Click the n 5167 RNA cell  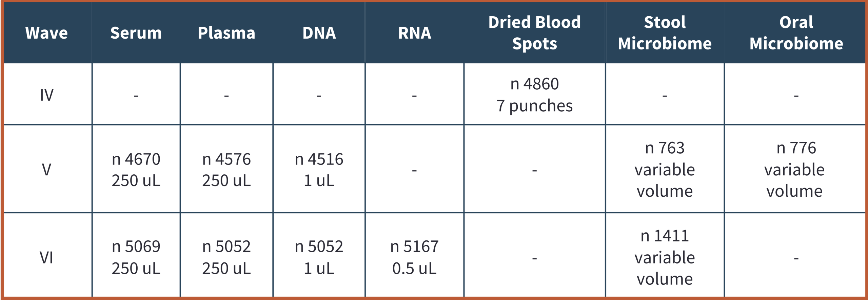point(414,257)
